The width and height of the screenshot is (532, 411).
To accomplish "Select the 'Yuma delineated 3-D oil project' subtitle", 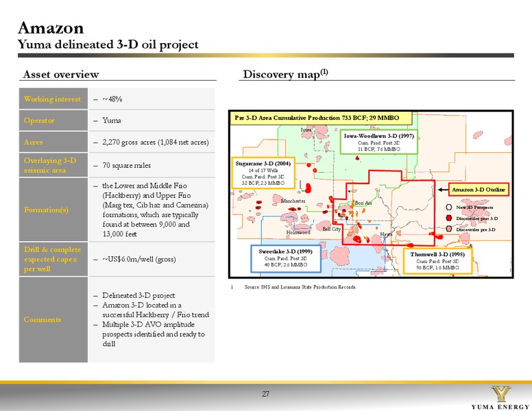I will (x=108, y=45).
